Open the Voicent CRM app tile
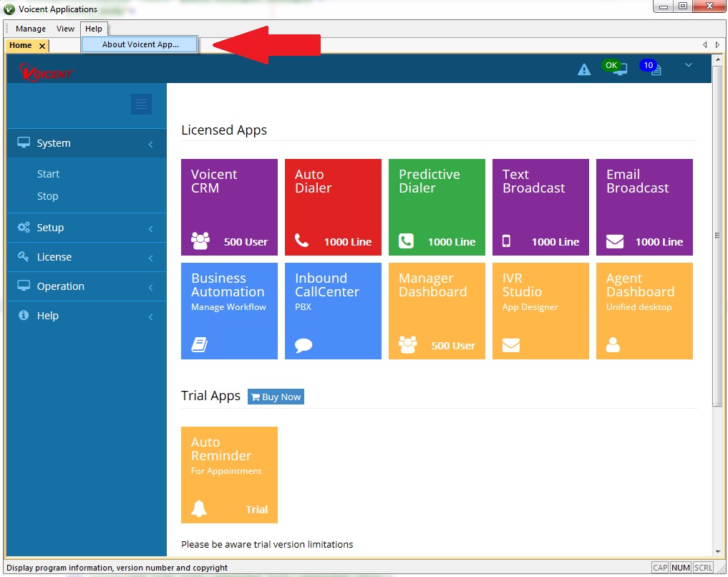 (229, 207)
